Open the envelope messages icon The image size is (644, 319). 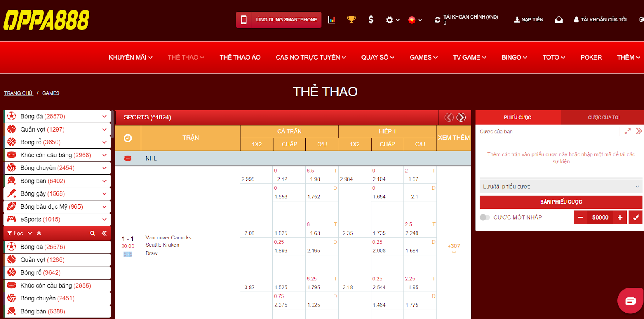(x=559, y=20)
